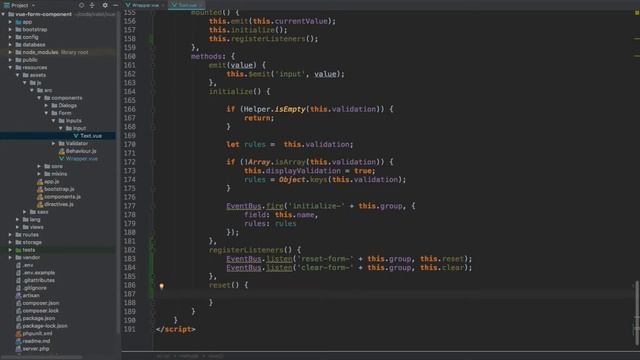Click the 'EventBus' reference on line 177
The width and height of the screenshot is (640, 360).
pos(244,206)
